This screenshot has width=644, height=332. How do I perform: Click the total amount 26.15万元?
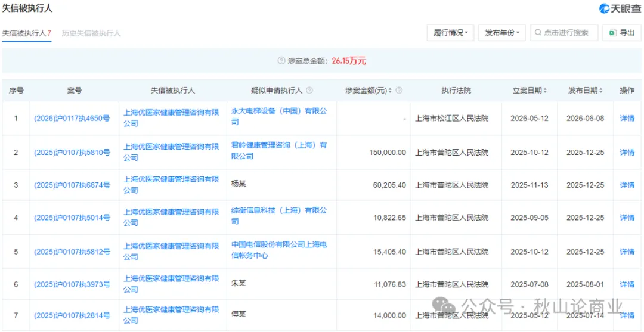tap(349, 61)
